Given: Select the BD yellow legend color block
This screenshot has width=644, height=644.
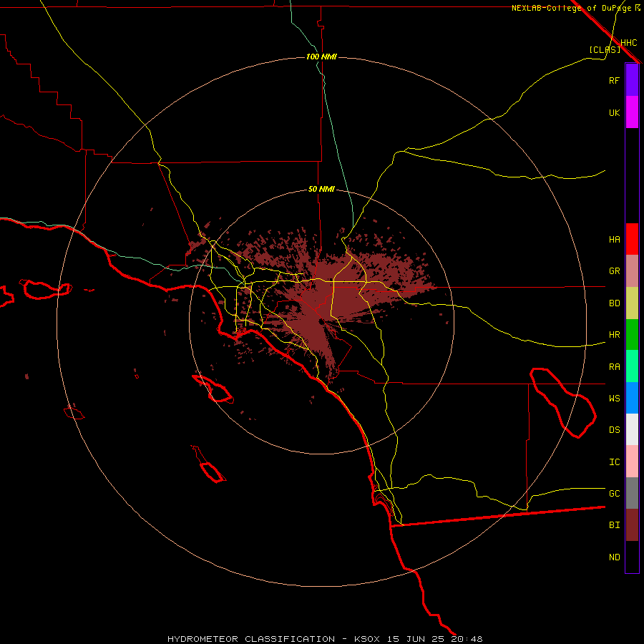Looking at the screenshot, I should click(x=632, y=303).
